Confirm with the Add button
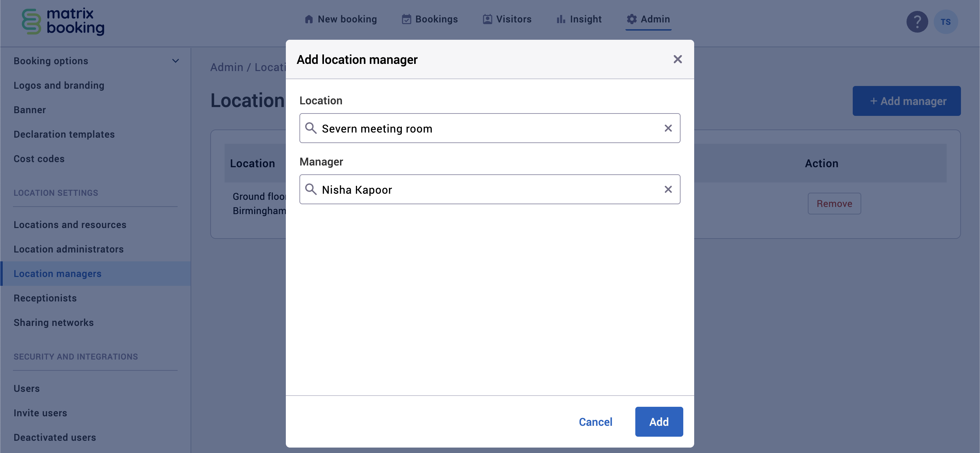The image size is (980, 453). click(x=658, y=421)
